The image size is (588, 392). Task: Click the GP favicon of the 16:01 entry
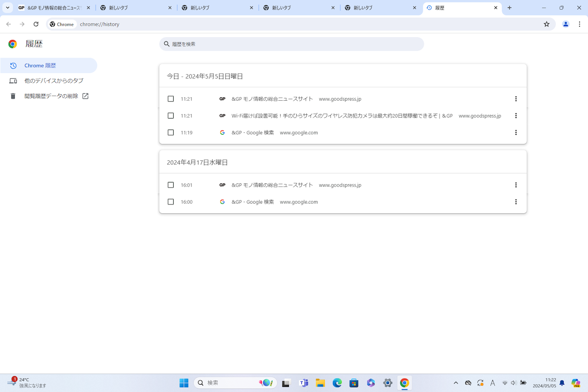(222, 185)
